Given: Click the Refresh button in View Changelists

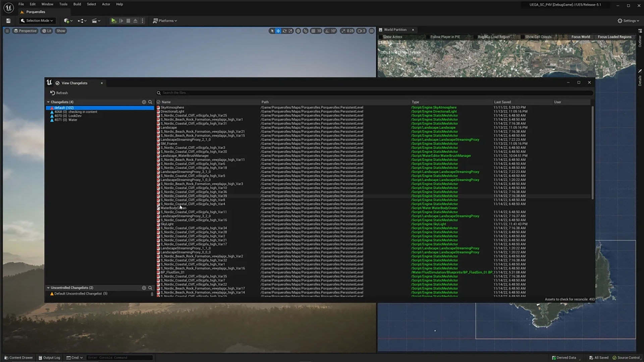Looking at the screenshot, I should (x=59, y=93).
